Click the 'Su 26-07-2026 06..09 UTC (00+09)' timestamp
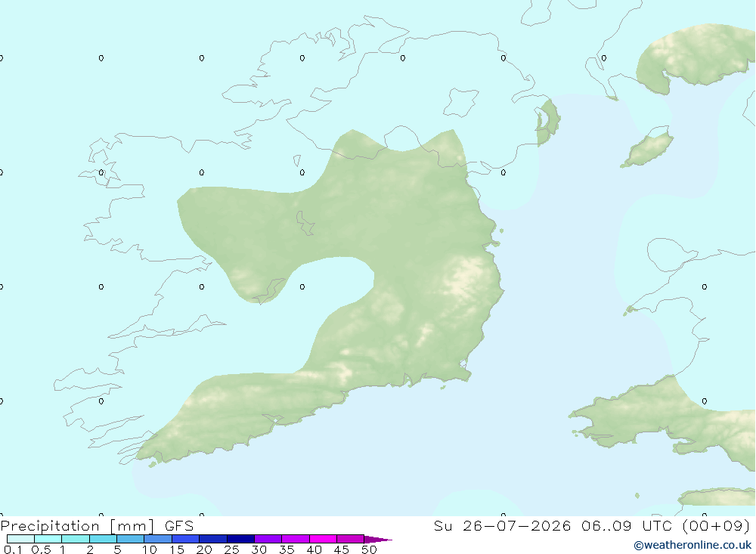 pos(592,525)
